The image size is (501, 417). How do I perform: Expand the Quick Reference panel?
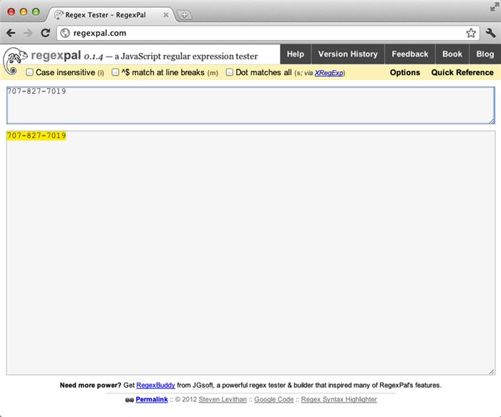(462, 72)
